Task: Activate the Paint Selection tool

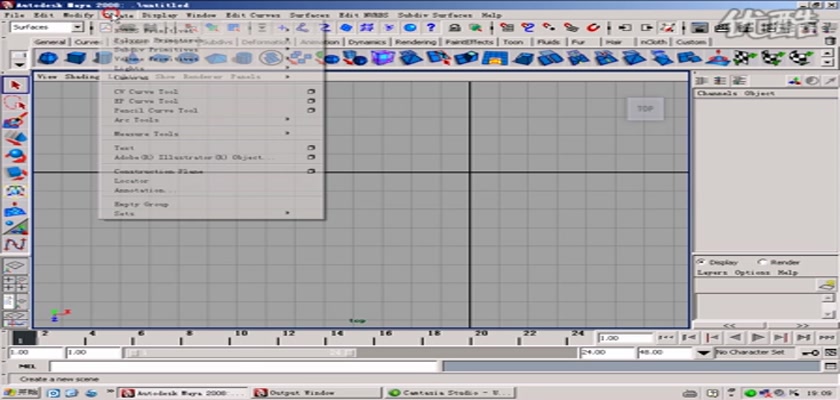Action: (x=16, y=120)
